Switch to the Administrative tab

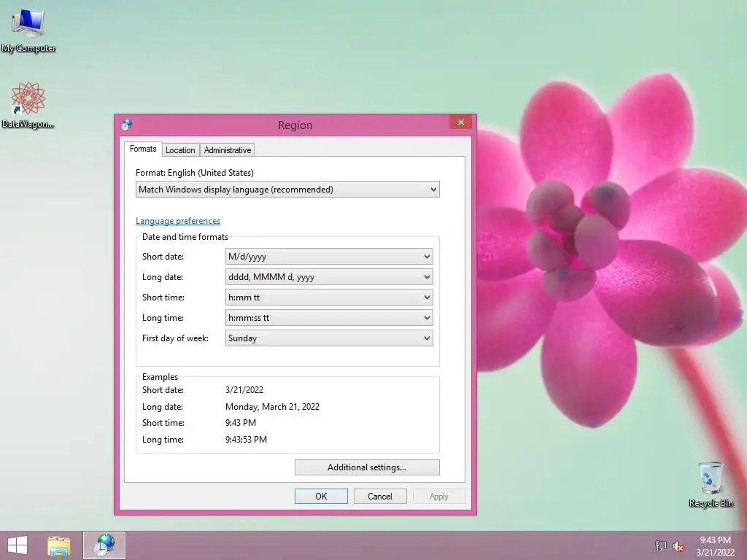coord(228,150)
